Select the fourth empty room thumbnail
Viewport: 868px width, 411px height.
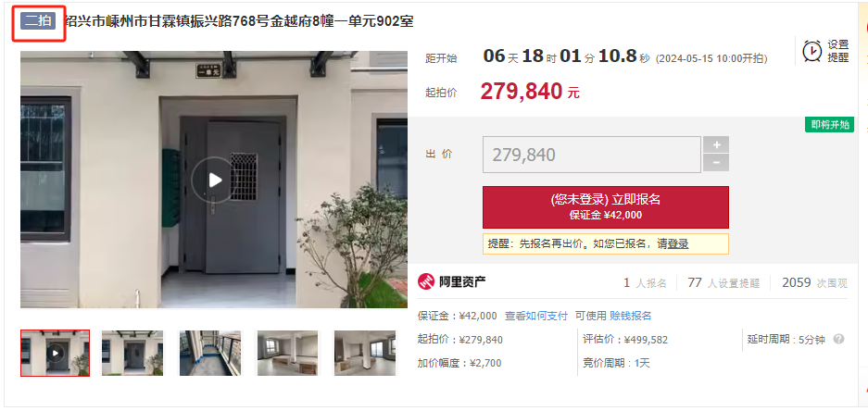[x=288, y=353]
